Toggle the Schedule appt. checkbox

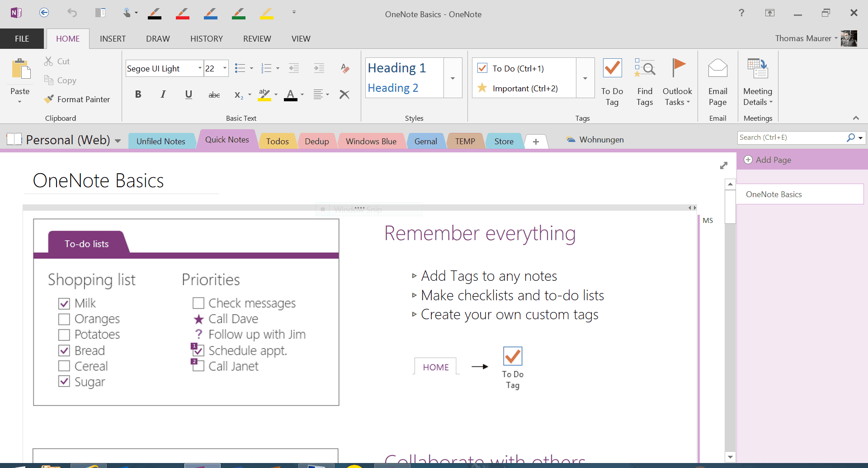pyautogui.click(x=198, y=350)
